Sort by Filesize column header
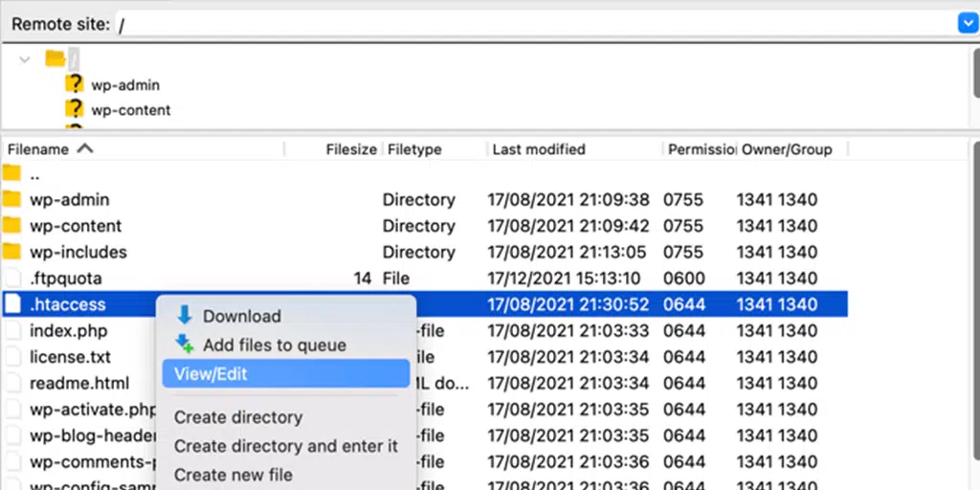Image resolution: width=980 pixels, height=490 pixels. click(350, 149)
